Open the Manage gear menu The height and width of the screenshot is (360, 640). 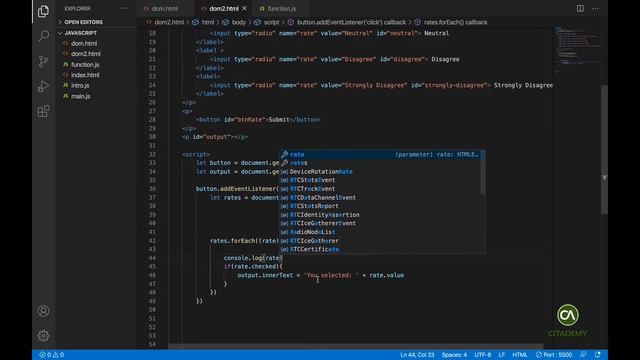pos(43,336)
